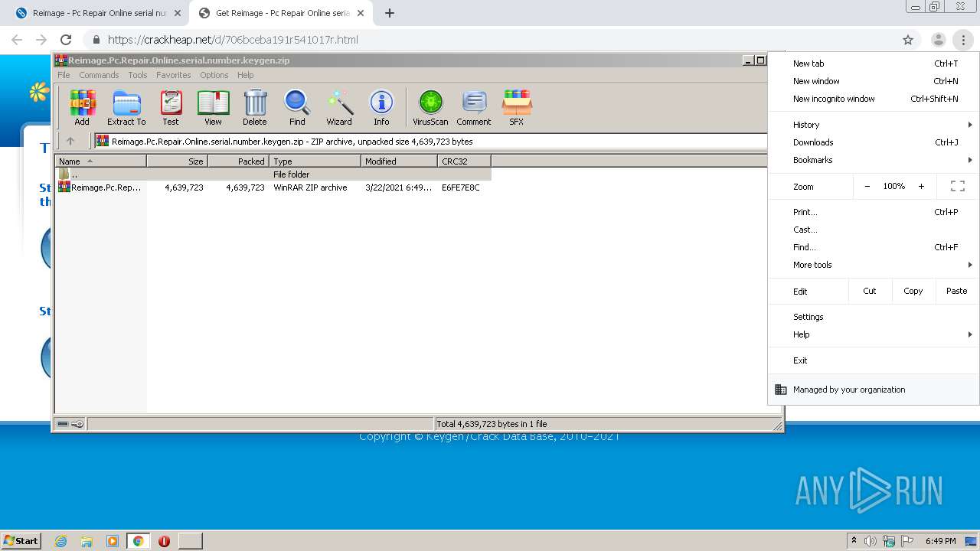Open the Find magnifier tool
Screen dimensions: 980x551
[x=297, y=107]
